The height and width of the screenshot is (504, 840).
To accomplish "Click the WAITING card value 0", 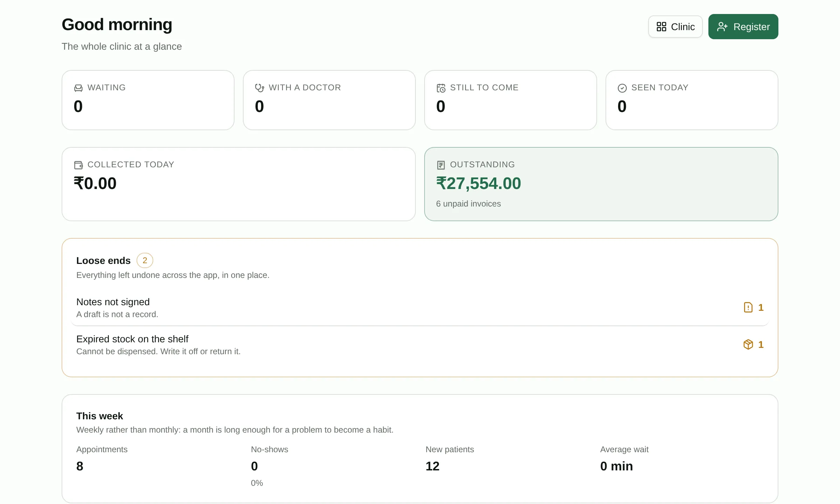I will [78, 106].
